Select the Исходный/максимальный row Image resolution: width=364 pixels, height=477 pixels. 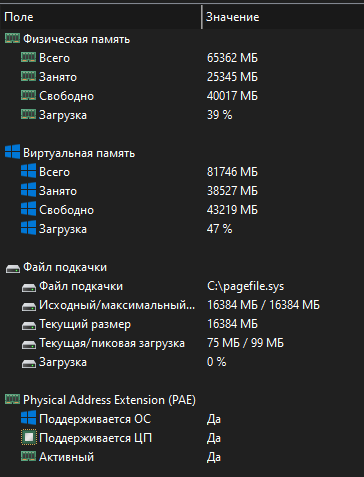tap(182, 305)
